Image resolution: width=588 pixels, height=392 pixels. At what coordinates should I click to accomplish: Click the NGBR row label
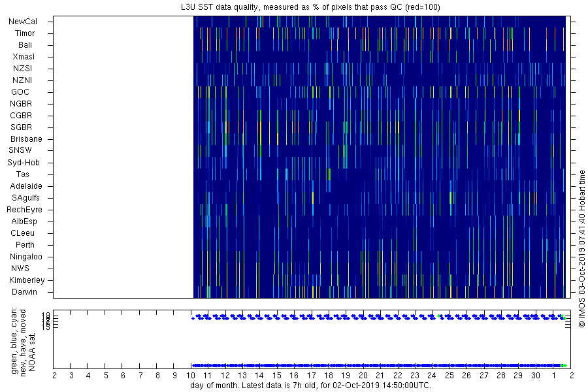[21, 104]
